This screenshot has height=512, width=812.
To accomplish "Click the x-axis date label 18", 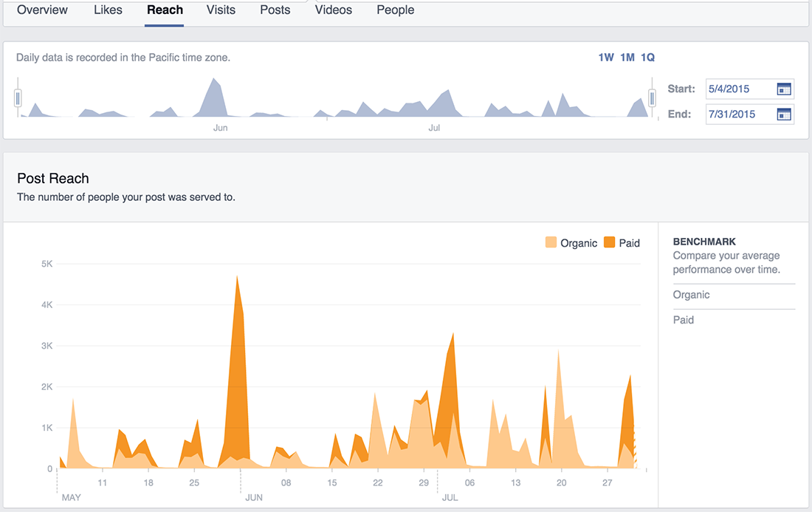I will [148, 482].
